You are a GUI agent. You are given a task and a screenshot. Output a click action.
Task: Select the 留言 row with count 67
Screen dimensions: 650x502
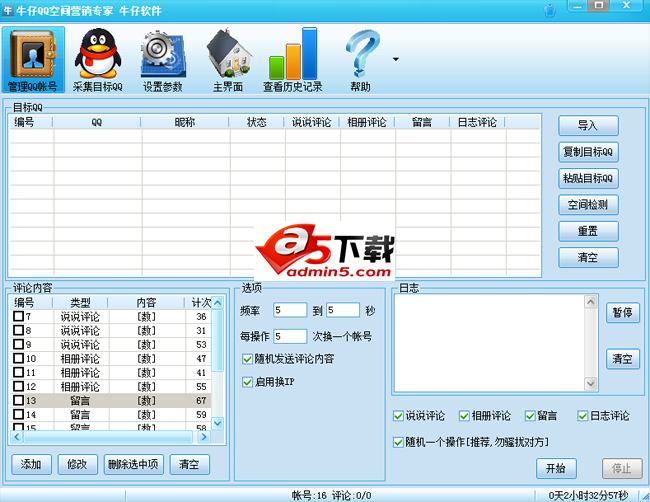[x=111, y=400]
